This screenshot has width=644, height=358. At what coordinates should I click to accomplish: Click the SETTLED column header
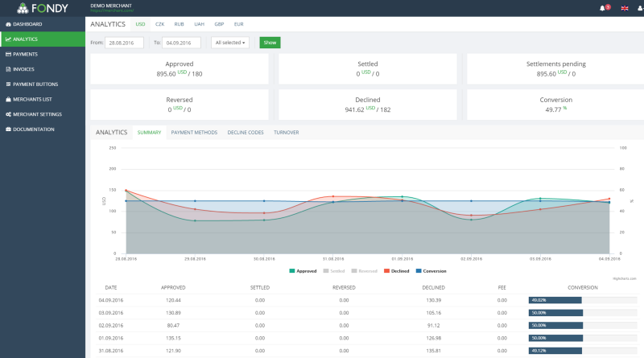260,288
